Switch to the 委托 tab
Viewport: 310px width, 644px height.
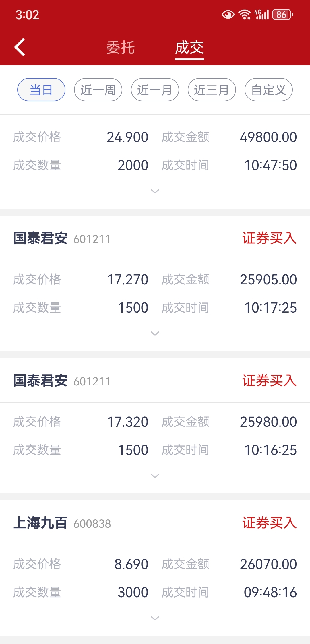click(x=121, y=47)
